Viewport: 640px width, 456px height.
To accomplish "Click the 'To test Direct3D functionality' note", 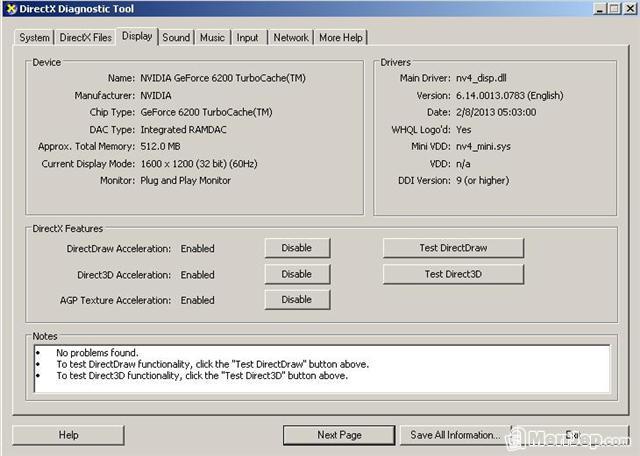I will point(202,376).
